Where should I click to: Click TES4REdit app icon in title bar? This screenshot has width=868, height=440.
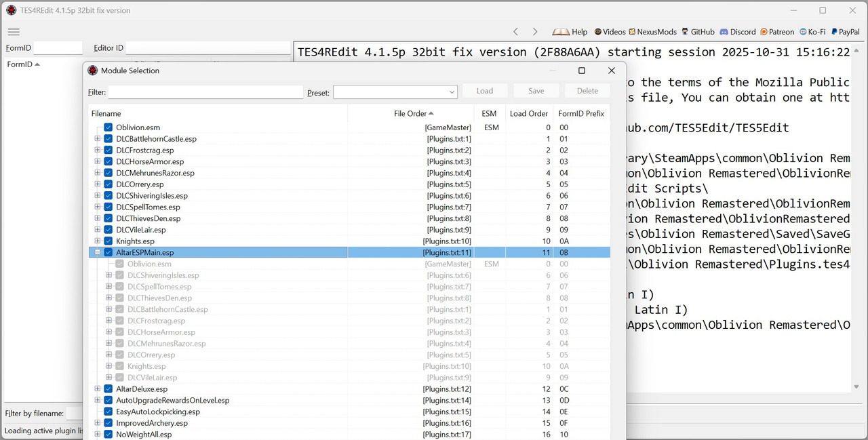(x=11, y=10)
